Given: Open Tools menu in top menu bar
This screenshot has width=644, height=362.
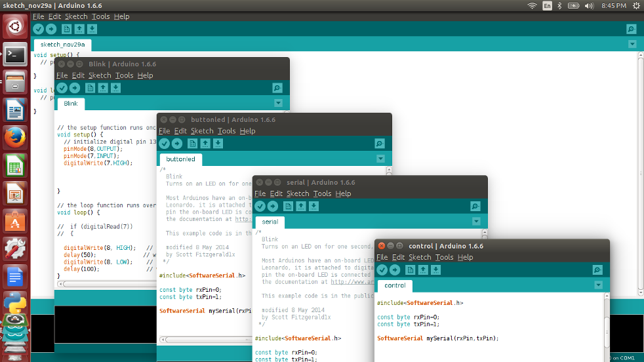Looking at the screenshot, I should click(100, 16).
